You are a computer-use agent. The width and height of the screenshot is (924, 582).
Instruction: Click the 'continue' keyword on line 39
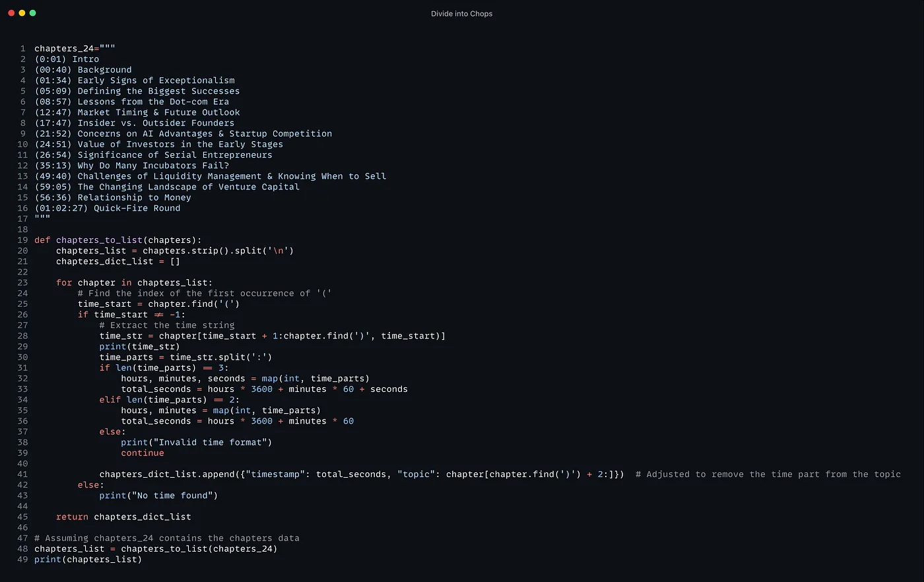click(142, 453)
